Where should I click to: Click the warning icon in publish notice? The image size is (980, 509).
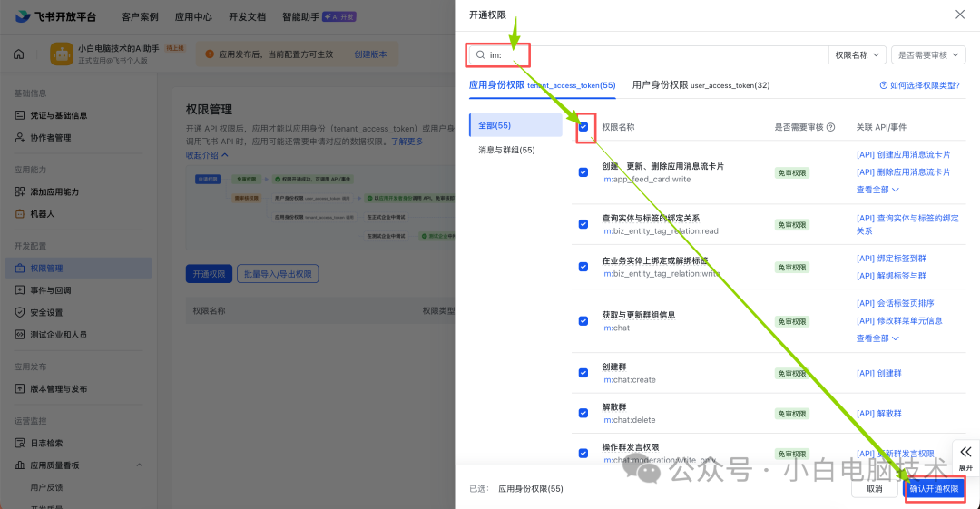click(210, 54)
